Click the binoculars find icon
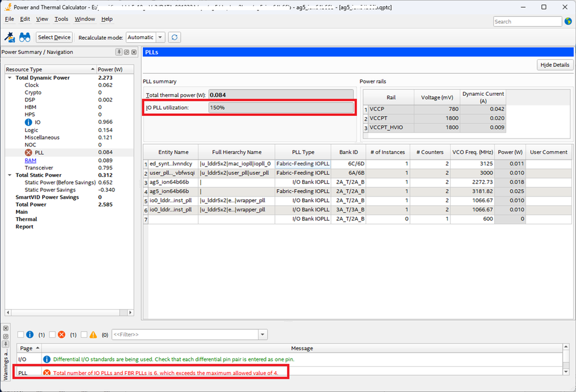The height and width of the screenshot is (392, 576). click(x=25, y=37)
